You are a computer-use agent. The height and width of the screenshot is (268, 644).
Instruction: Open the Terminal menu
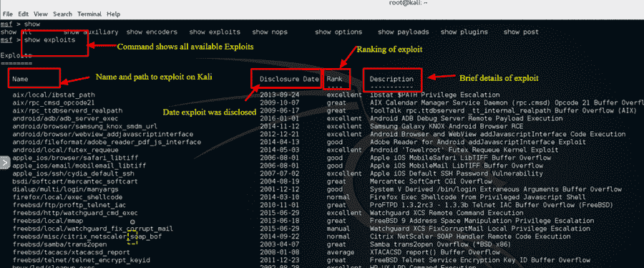pos(90,14)
